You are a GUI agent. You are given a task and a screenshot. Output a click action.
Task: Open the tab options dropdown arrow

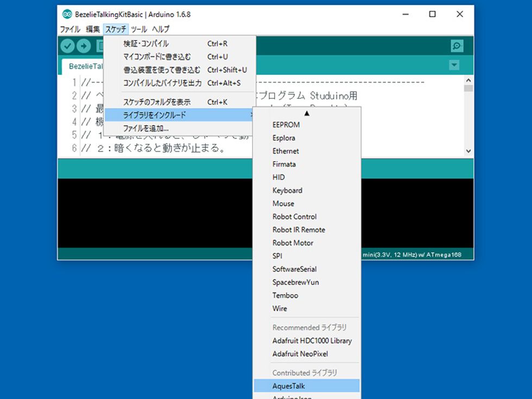pos(454,66)
